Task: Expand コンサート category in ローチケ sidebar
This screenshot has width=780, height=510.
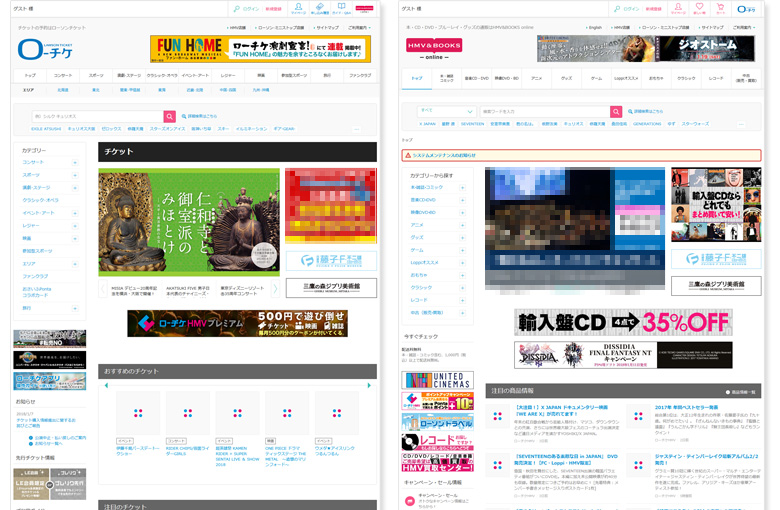Action: pyautogui.click(x=75, y=163)
